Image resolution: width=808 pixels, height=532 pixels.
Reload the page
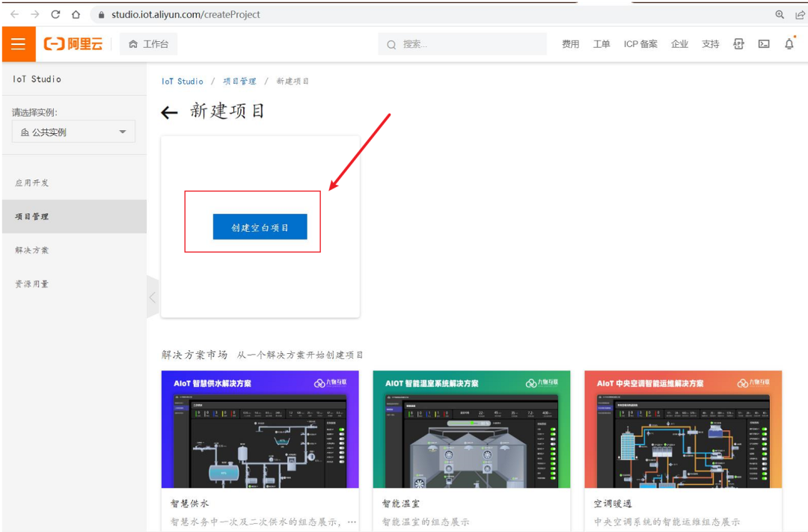tap(55, 14)
